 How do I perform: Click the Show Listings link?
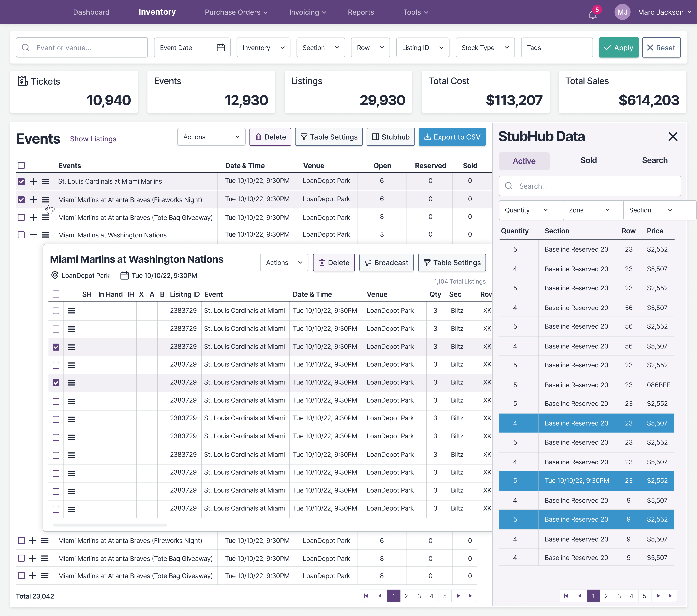(93, 139)
